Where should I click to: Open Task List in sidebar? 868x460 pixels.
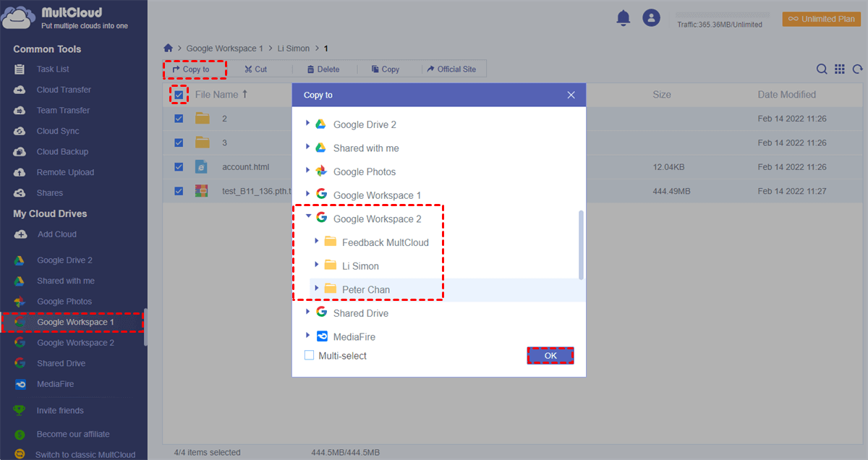[52, 69]
